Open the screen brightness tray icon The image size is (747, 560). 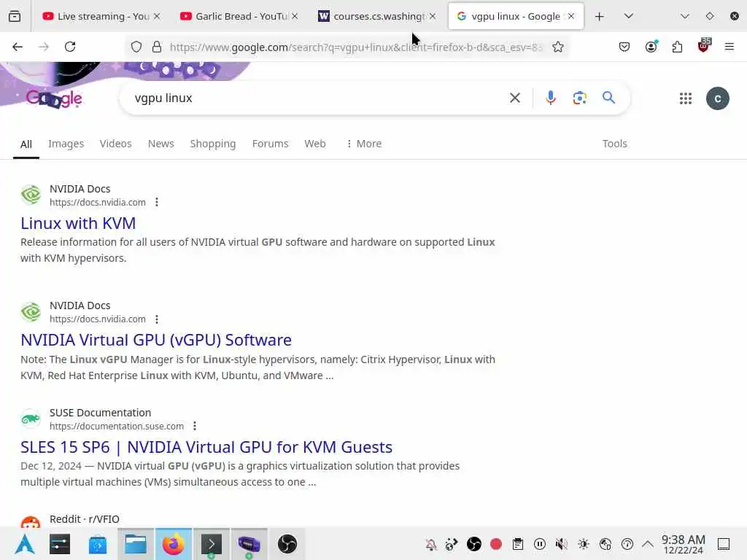(x=583, y=544)
